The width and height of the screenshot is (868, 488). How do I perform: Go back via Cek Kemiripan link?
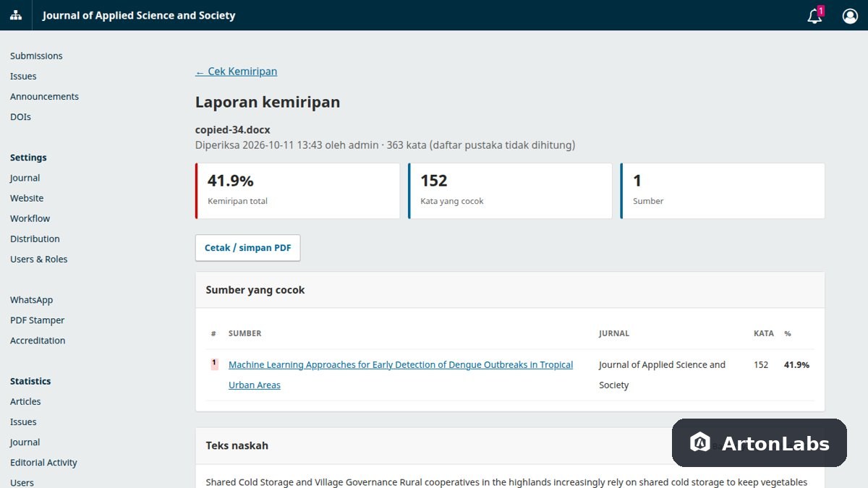tap(236, 72)
